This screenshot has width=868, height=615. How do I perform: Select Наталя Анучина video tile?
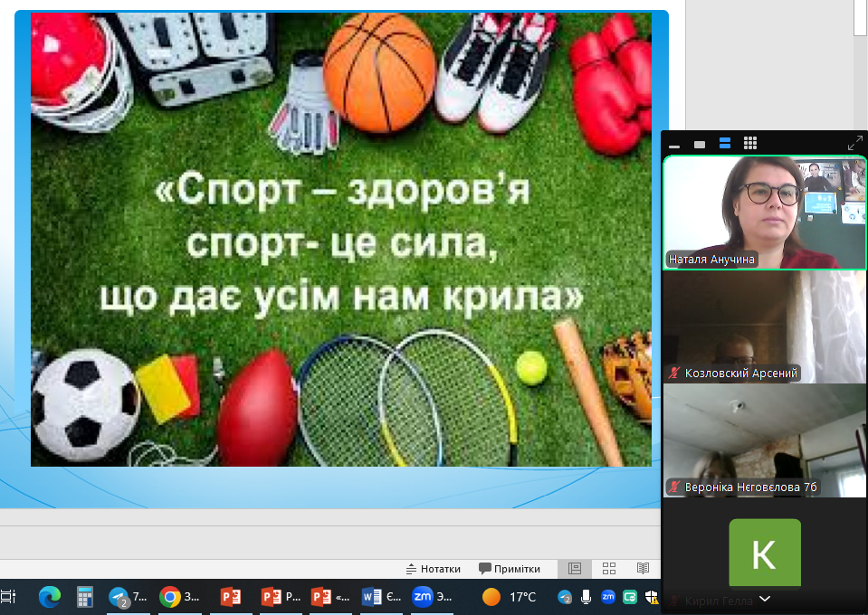[765, 213]
